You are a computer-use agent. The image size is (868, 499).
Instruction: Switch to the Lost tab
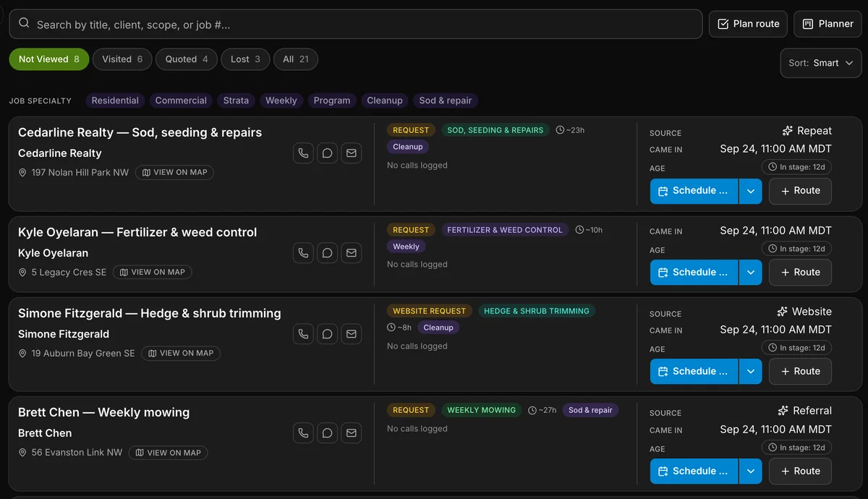[245, 59]
